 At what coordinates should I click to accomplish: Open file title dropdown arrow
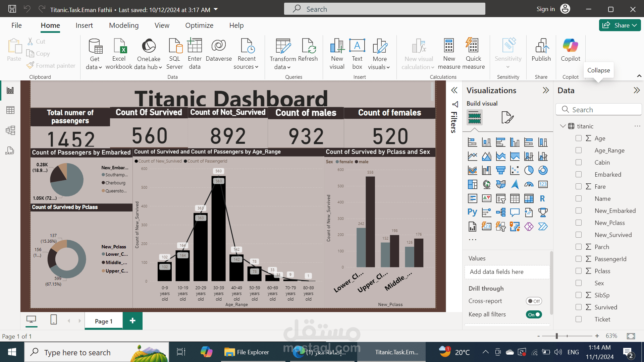click(x=216, y=9)
